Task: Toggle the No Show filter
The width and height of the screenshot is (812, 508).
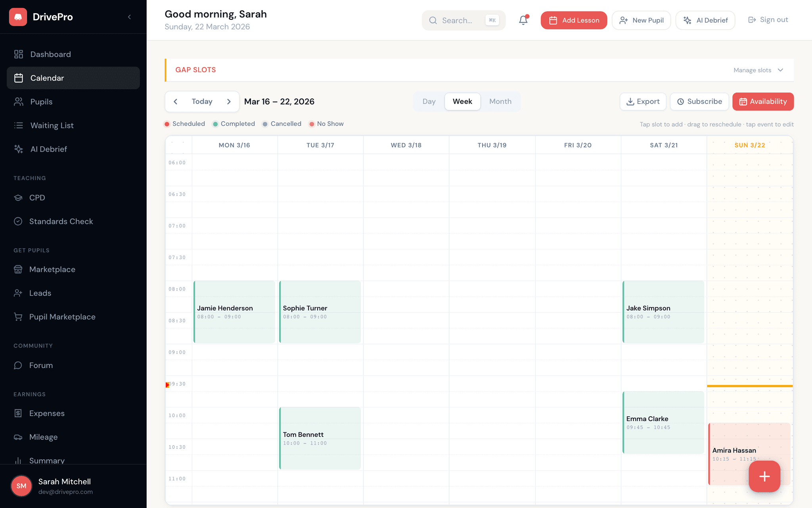Action: click(x=326, y=124)
